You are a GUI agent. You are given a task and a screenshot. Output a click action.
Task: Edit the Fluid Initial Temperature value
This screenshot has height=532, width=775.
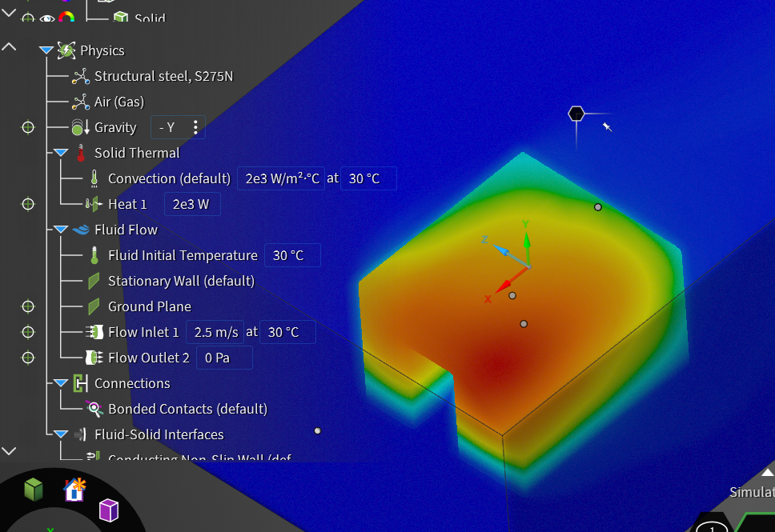(292, 255)
